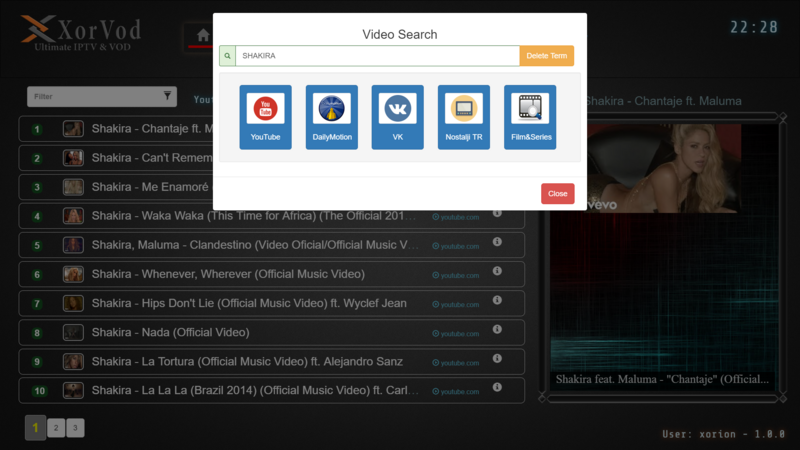Play Shakira - Nada (Official Video)
This screenshot has width=800, height=450.
170,332
